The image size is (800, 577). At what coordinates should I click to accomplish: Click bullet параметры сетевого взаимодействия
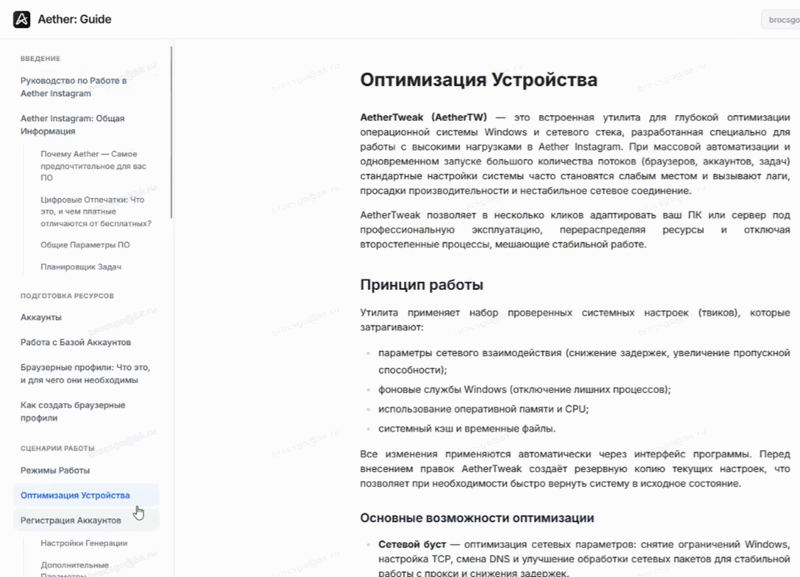584,361
